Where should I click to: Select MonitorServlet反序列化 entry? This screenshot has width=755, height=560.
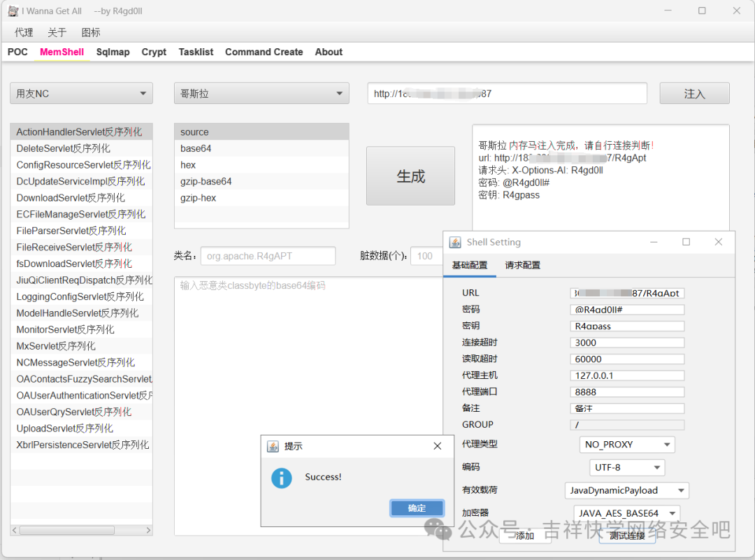(x=81, y=329)
